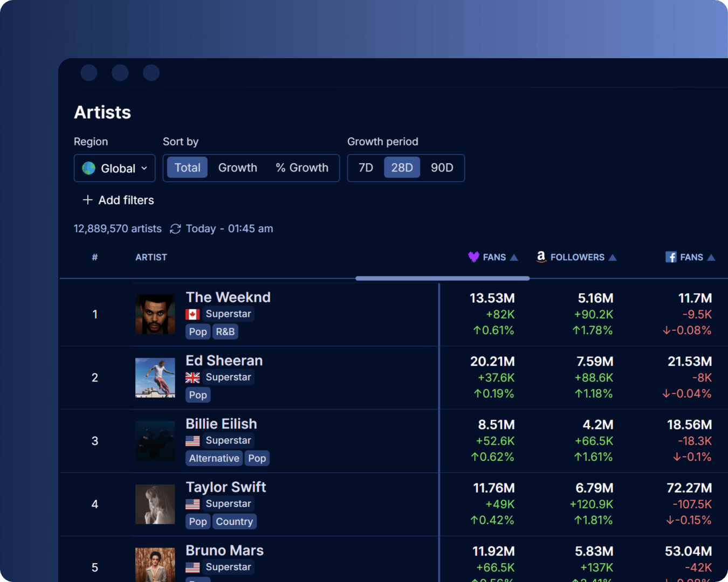Click the sort arrow on the Followers column
728x582 pixels.
[x=613, y=257]
